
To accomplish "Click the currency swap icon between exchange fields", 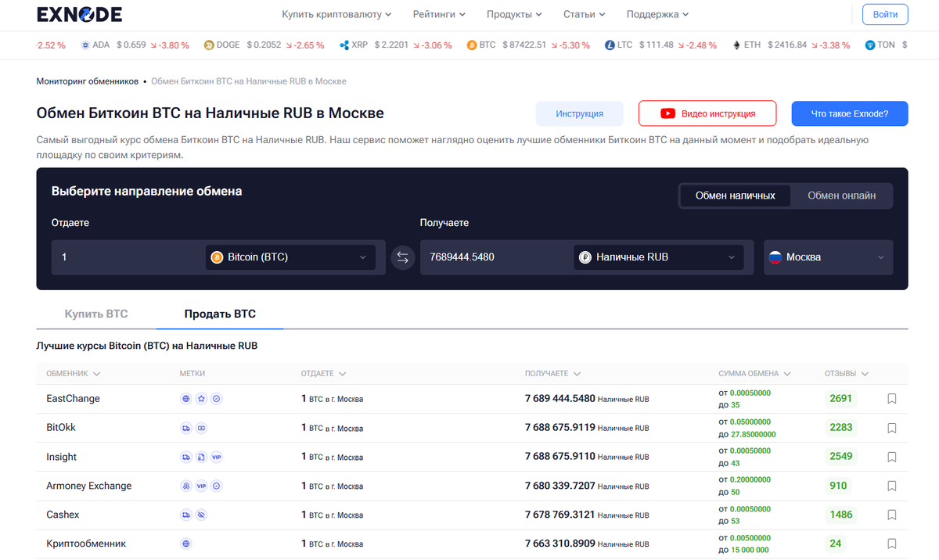I will coord(403,257).
